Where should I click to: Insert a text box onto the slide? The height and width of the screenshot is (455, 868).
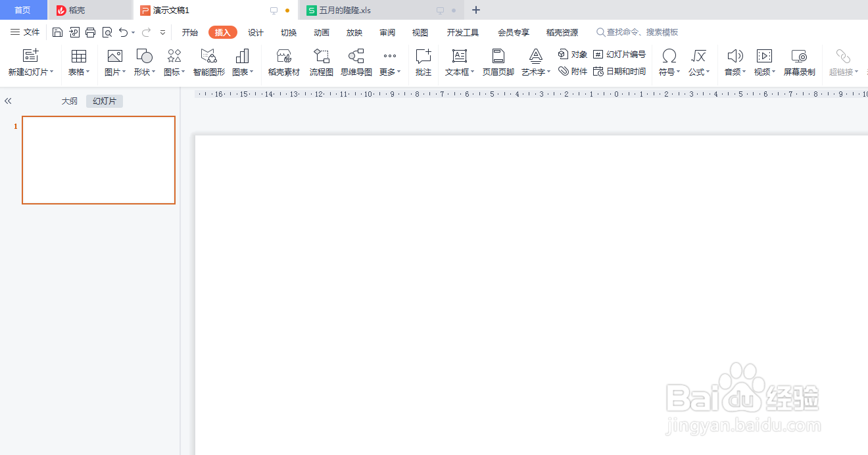(458, 62)
